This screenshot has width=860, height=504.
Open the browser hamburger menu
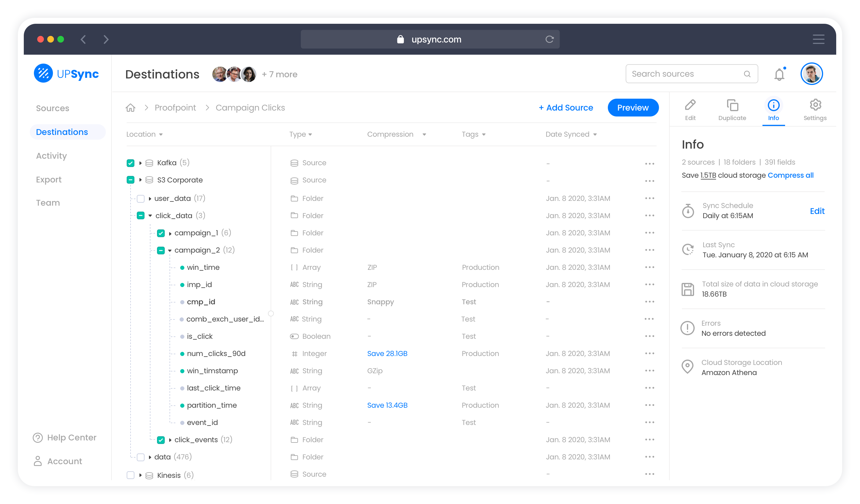click(818, 39)
